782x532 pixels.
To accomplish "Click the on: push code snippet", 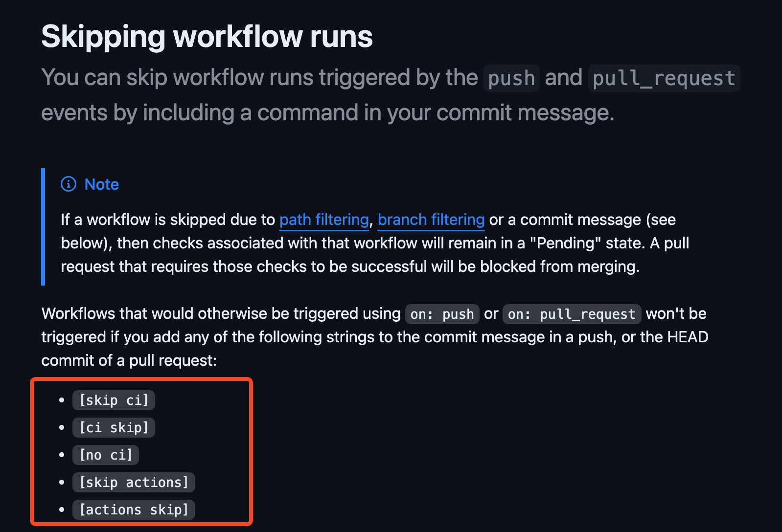I will (442, 314).
